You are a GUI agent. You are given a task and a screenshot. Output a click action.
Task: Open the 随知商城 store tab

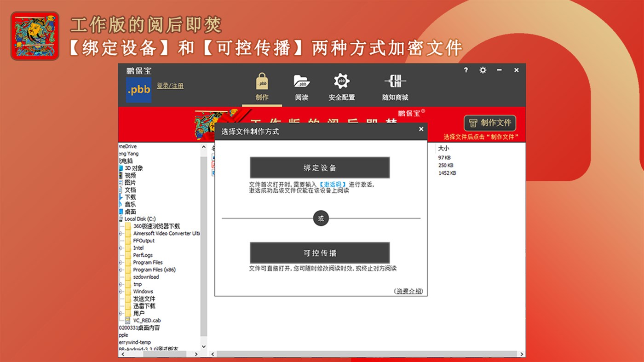coord(395,87)
